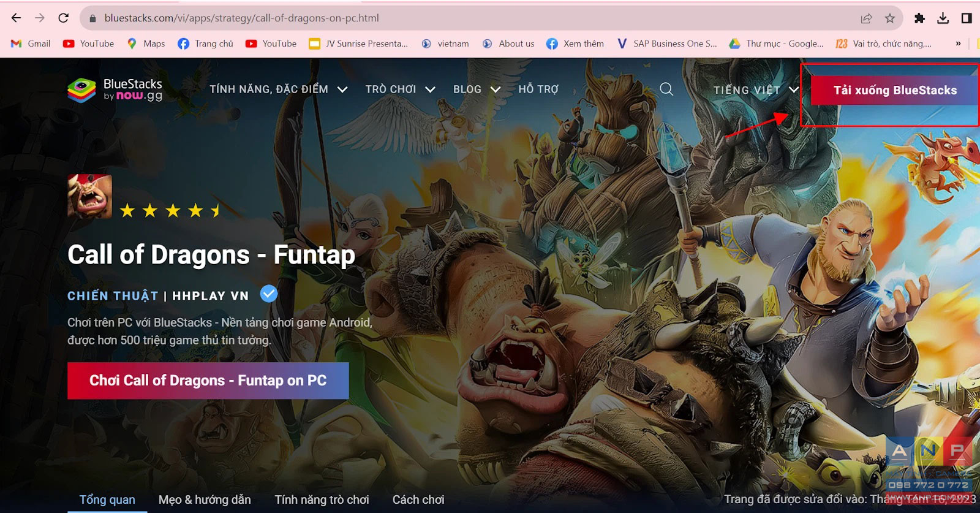Open the vietnam bookmark
The height and width of the screenshot is (513, 980).
[445, 44]
